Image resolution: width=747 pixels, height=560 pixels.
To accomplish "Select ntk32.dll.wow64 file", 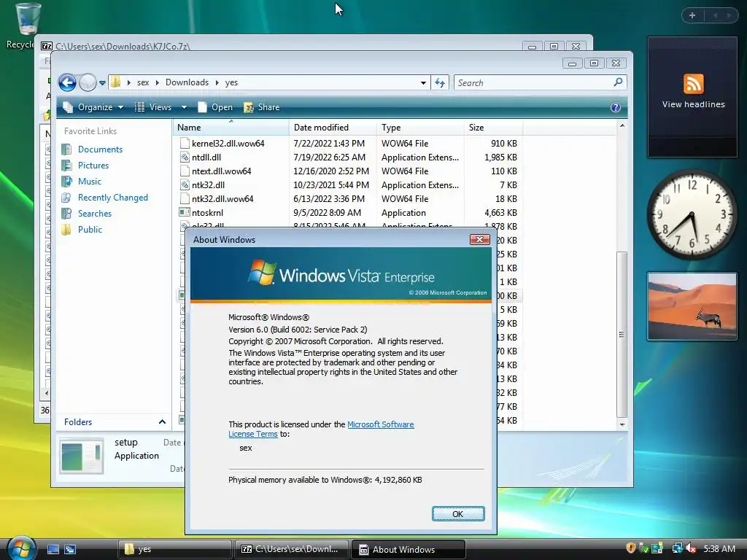I will click(222, 198).
